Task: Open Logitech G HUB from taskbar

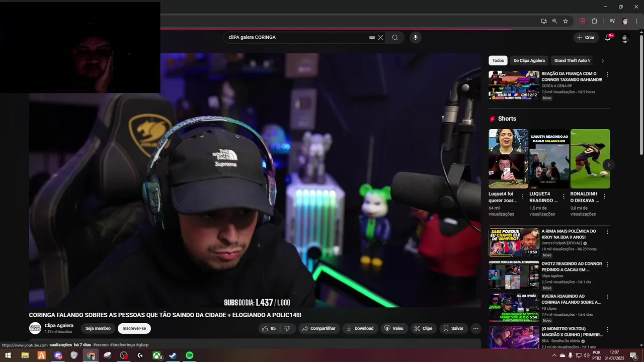Action: click(x=140, y=355)
